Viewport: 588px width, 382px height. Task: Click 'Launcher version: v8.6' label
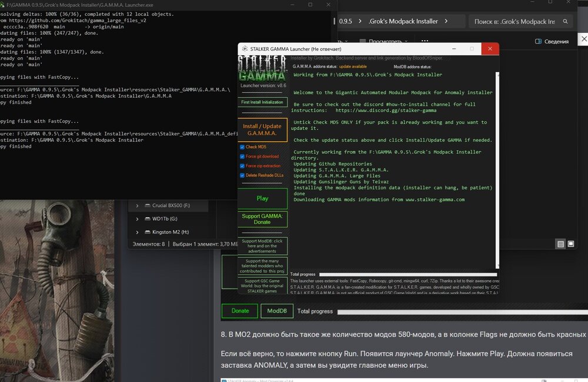(263, 85)
